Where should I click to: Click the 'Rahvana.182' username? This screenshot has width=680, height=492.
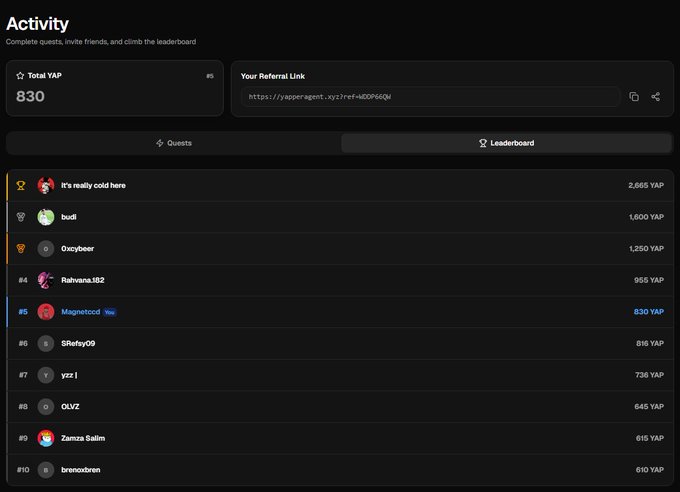click(x=82, y=280)
